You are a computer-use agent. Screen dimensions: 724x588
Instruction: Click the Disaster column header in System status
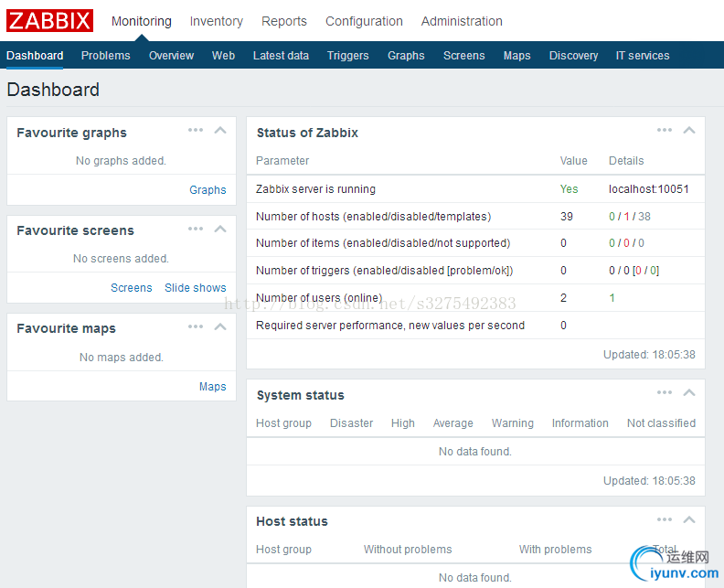tap(351, 423)
